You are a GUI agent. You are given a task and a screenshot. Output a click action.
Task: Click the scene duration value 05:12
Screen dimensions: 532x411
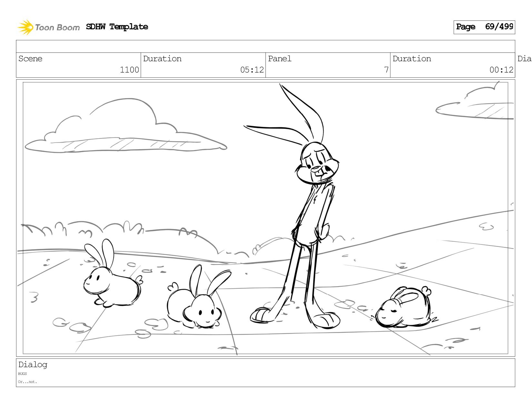252,70
